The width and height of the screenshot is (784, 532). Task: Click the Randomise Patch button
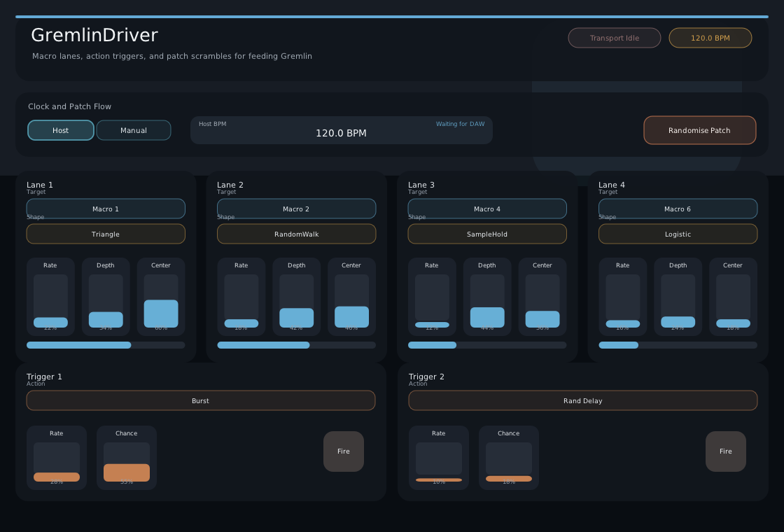coord(699,130)
